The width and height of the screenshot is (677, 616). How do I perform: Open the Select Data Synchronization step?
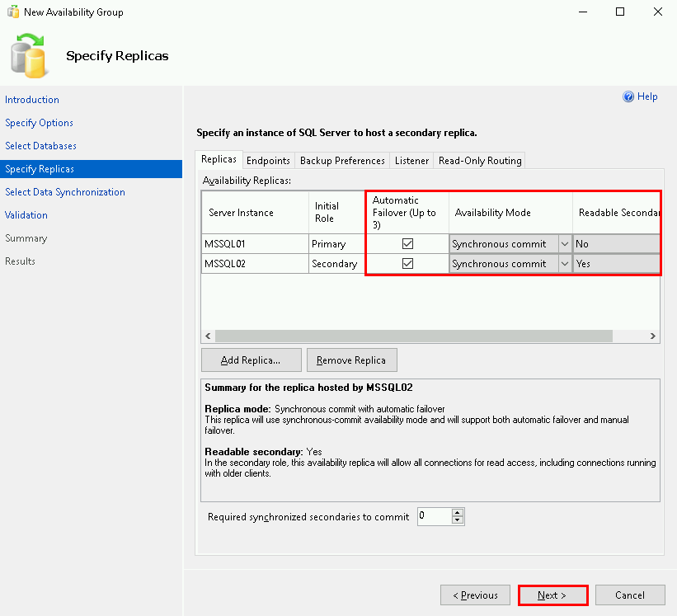click(x=65, y=192)
